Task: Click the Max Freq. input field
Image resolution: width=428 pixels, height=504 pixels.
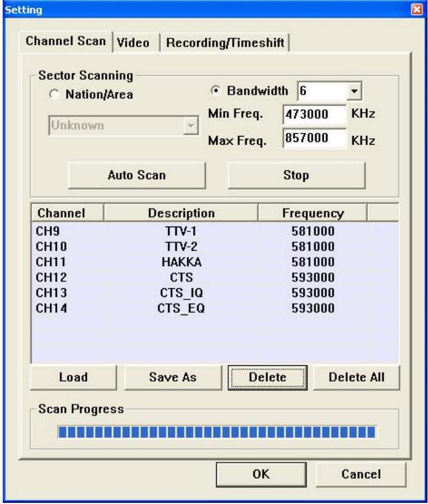Action: click(x=314, y=138)
